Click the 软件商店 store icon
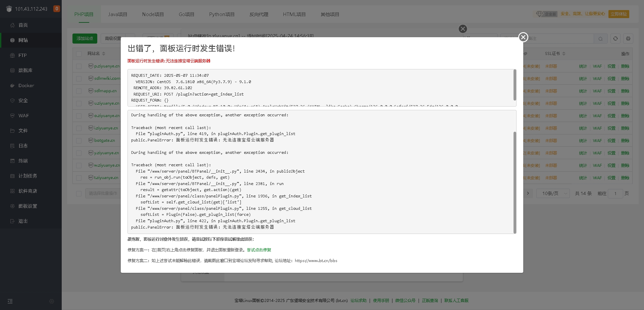 tap(12, 191)
